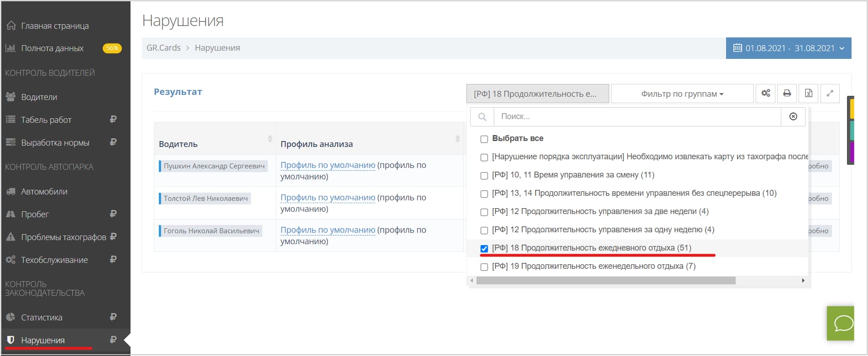Check the Выбрать все checkbox
This screenshot has height=356, width=868.
(484, 139)
